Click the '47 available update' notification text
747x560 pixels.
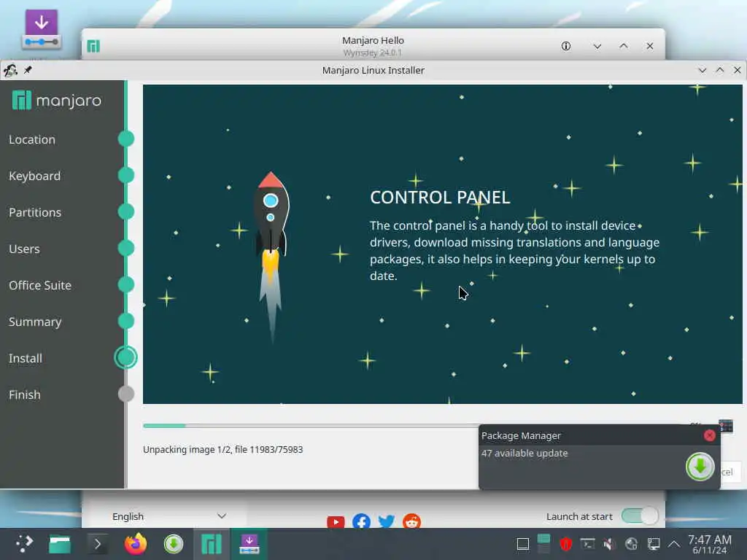coord(525,454)
